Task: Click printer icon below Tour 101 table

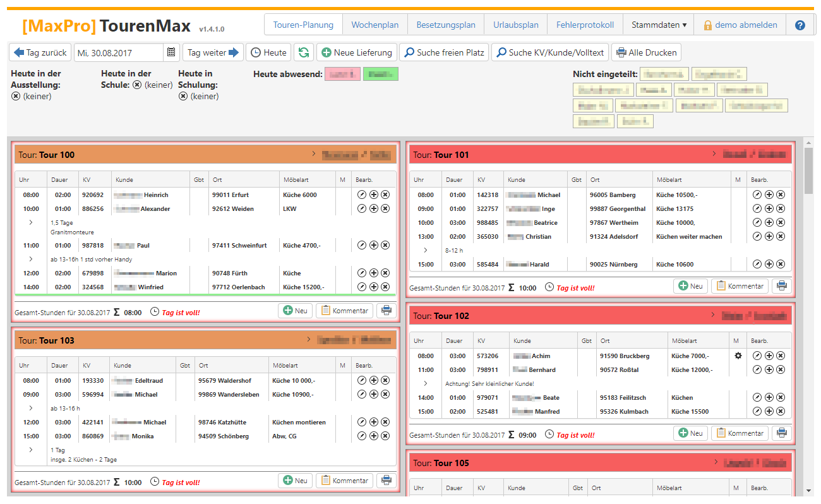Action: click(x=782, y=286)
